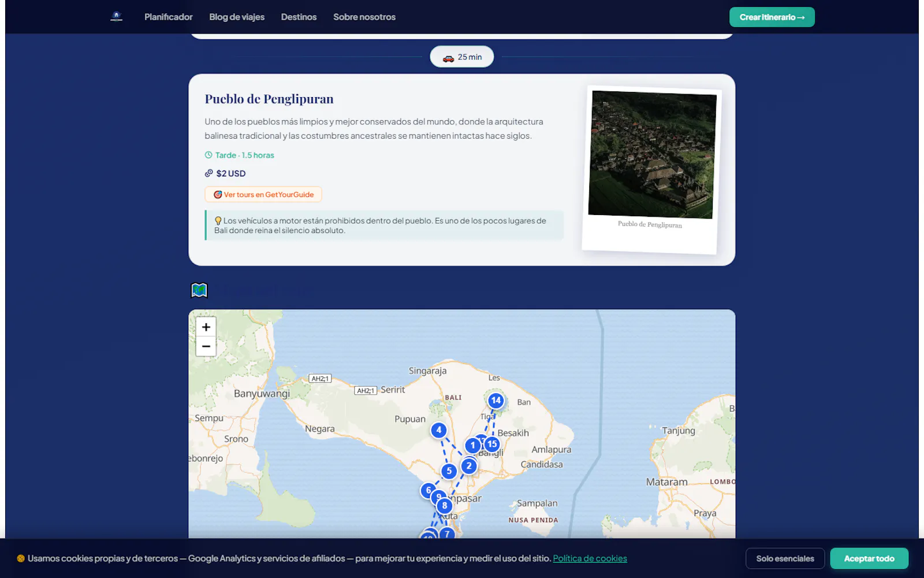Click the Banyuwangi label on map
924x578 pixels.
(262, 394)
